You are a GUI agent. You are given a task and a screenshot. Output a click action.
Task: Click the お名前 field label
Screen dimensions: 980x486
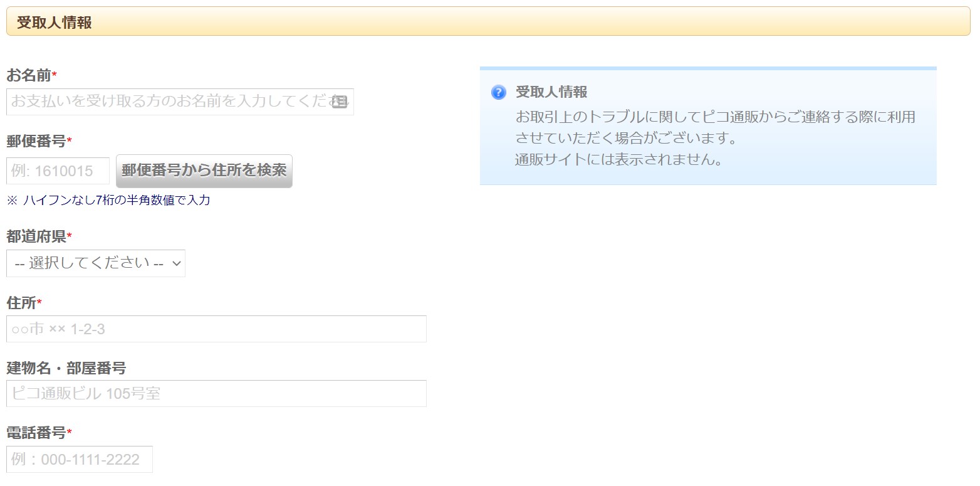(29, 76)
